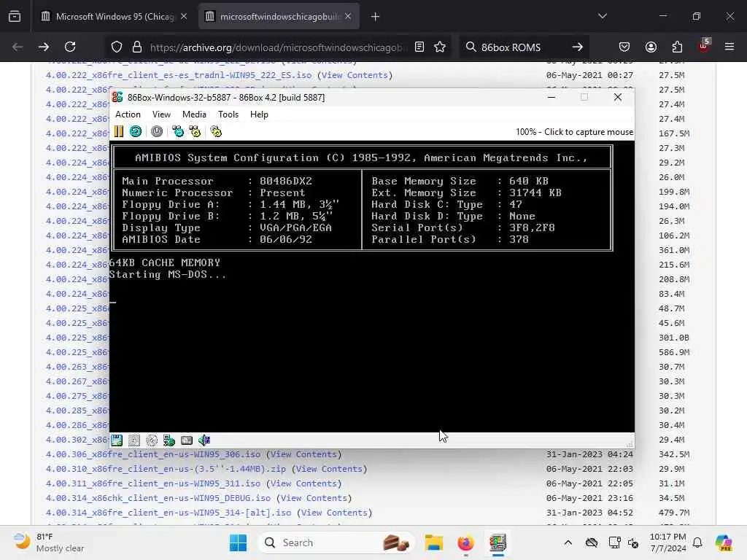
Task: Click the teal hard reset icon
Action: (136, 131)
